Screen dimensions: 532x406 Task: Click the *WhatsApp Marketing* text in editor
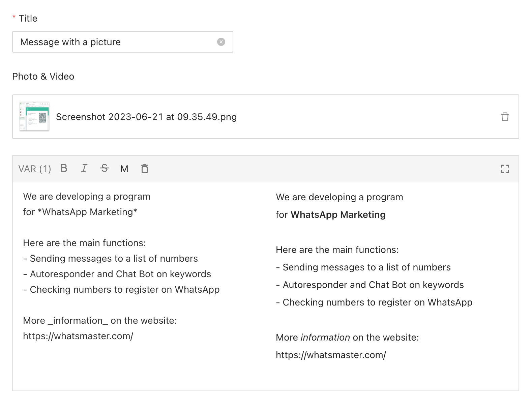pyautogui.click(x=88, y=212)
